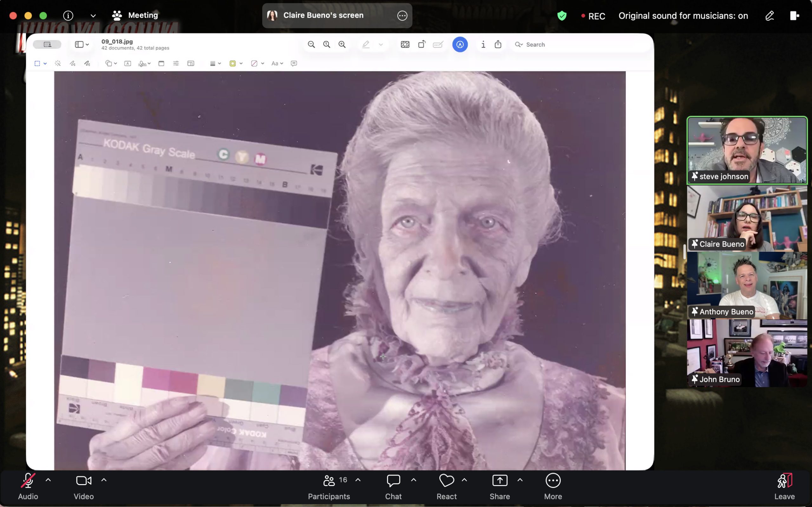Open the Shapes markup menu
The image size is (812, 507).
[x=111, y=63]
